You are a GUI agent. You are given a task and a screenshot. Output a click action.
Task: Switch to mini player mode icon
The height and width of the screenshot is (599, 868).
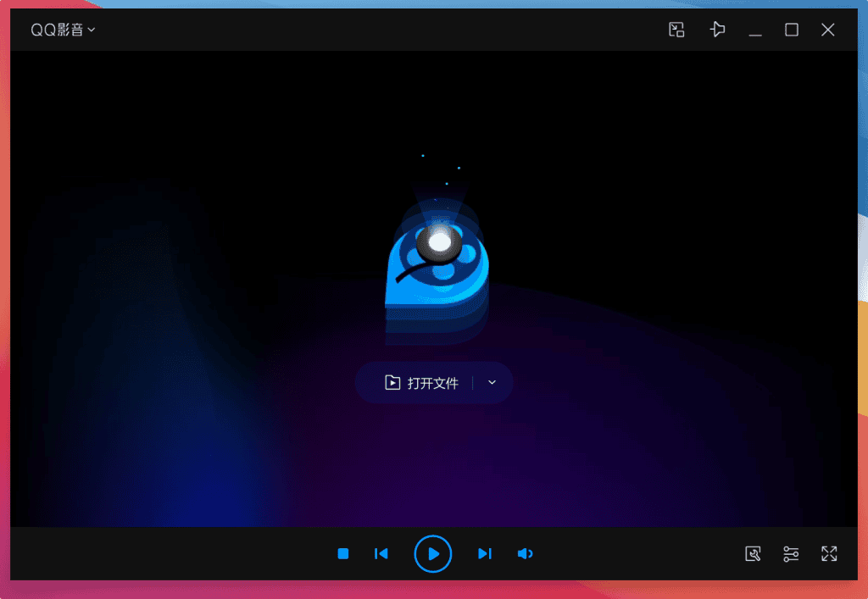click(x=676, y=30)
